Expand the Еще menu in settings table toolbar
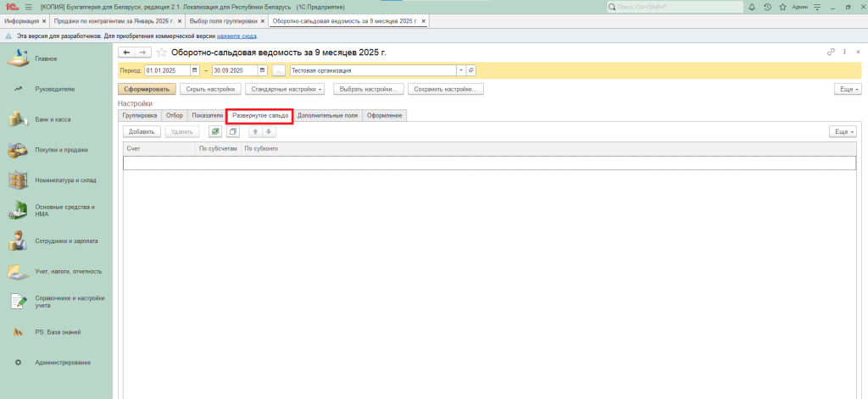 (842, 131)
